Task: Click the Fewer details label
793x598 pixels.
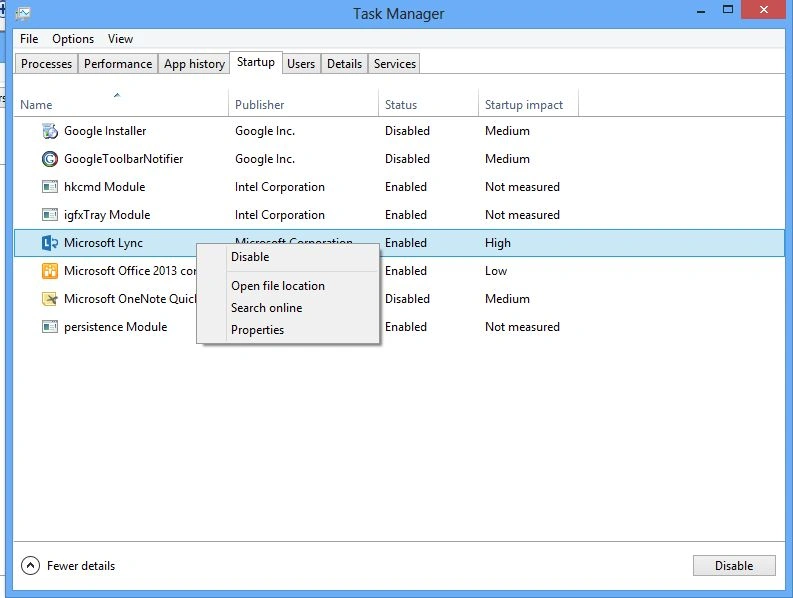Action: 81,566
